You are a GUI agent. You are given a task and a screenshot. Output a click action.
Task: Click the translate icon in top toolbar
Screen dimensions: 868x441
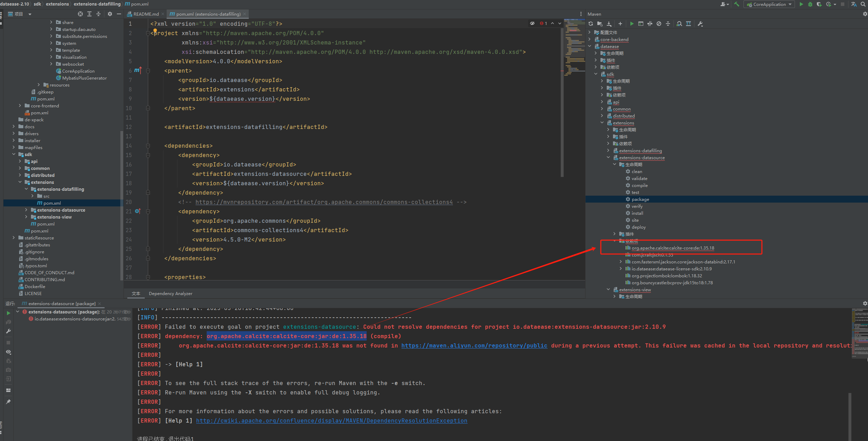point(854,4)
